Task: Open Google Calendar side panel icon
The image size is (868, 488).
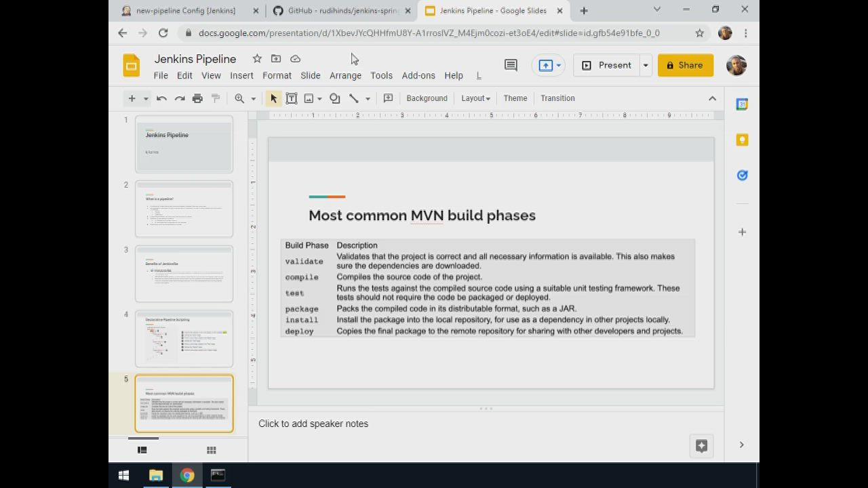Action: tap(742, 104)
